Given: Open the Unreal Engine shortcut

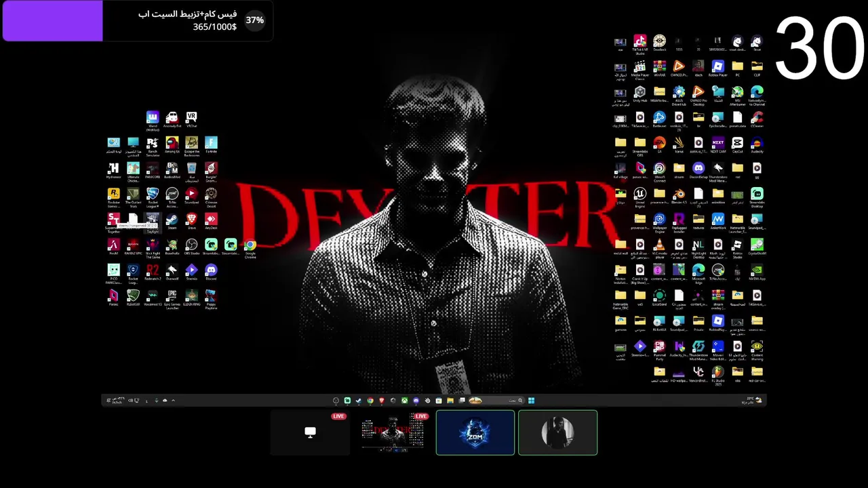Looking at the screenshot, I should [639, 196].
